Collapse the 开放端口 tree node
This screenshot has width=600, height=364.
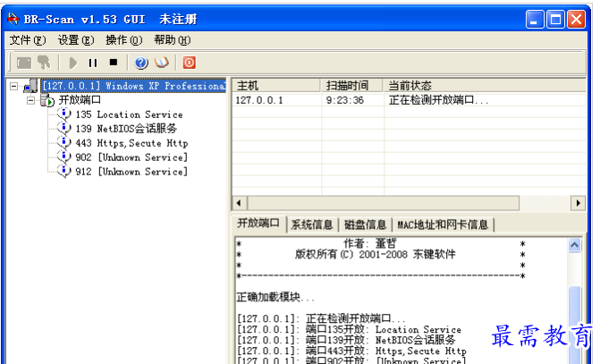[30, 101]
